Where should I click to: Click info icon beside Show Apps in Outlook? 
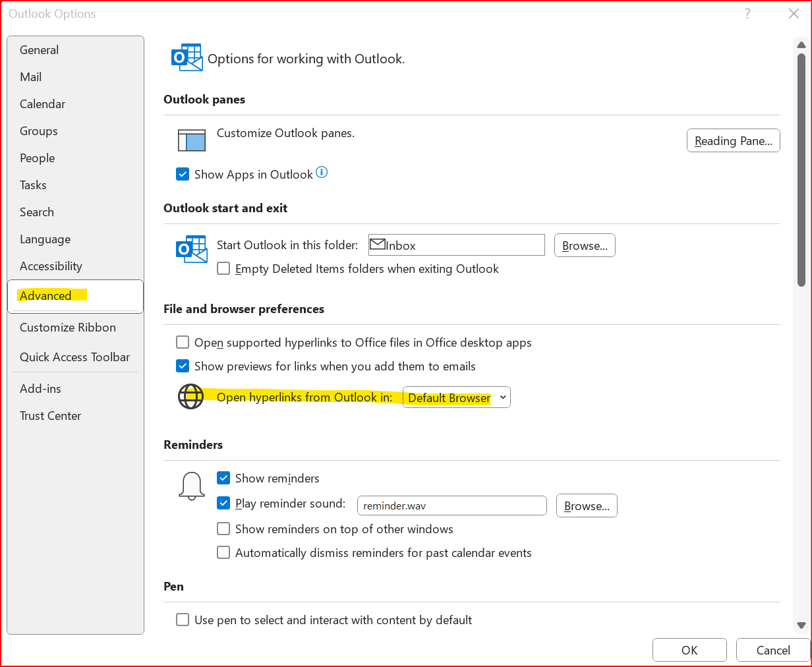(322, 173)
